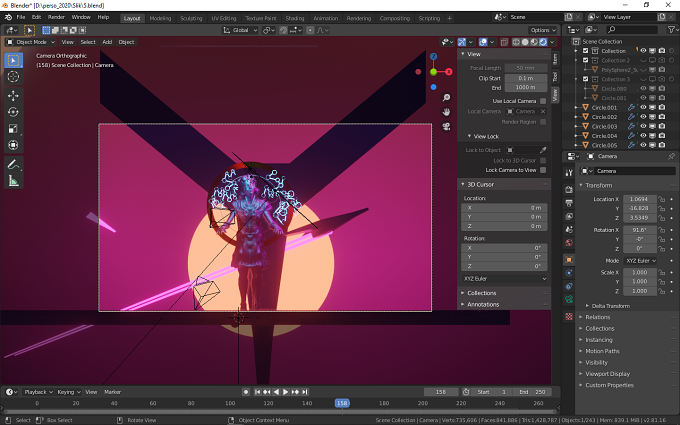Switch to the Shading workspace tab

coord(294,18)
